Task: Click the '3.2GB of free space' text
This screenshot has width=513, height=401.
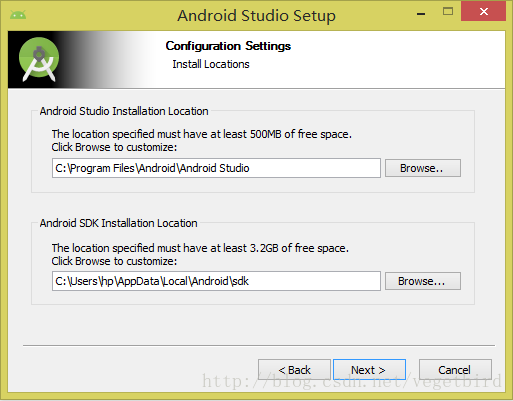Action: pyautogui.click(x=299, y=248)
